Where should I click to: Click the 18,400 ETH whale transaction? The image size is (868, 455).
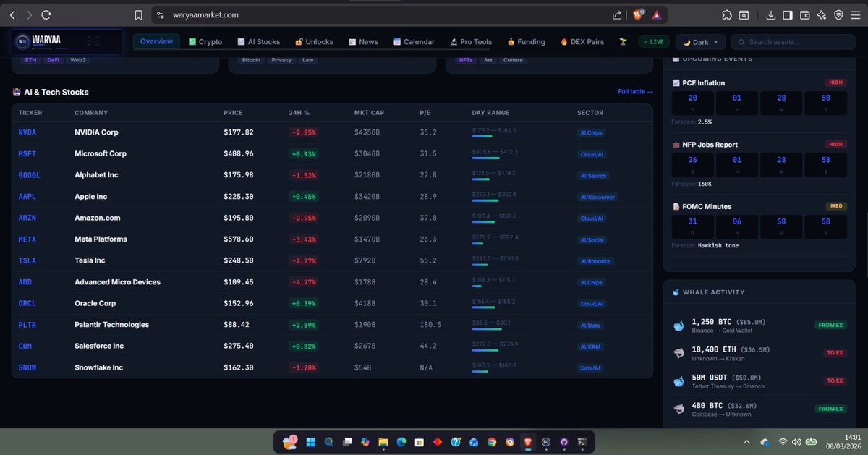point(759,352)
